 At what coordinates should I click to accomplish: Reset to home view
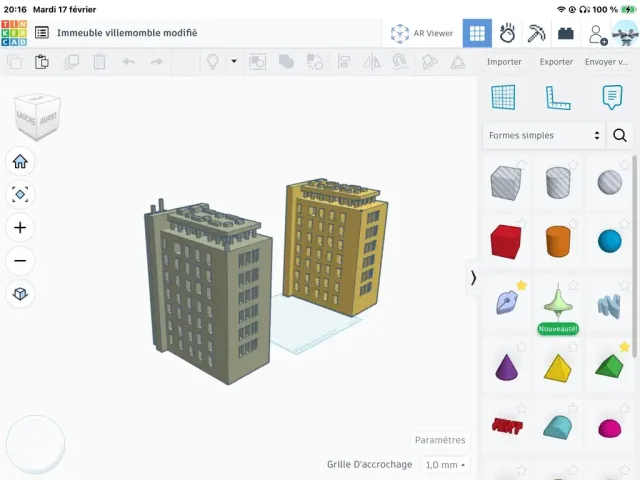(20, 162)
